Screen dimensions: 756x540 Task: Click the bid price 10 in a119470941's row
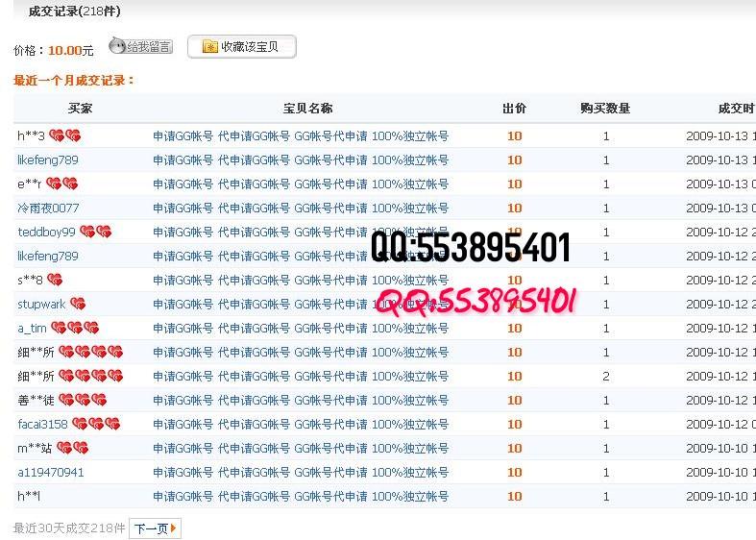(x=515, y=472)
